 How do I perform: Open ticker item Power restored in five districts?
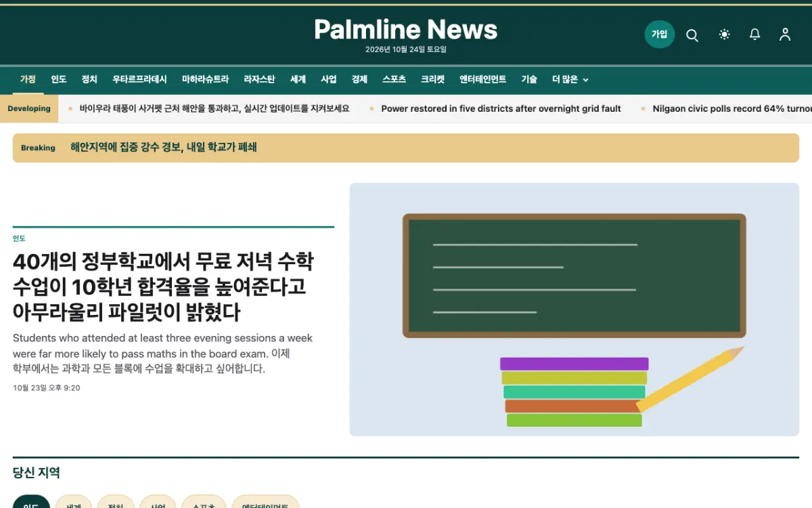tap(501, 108)
